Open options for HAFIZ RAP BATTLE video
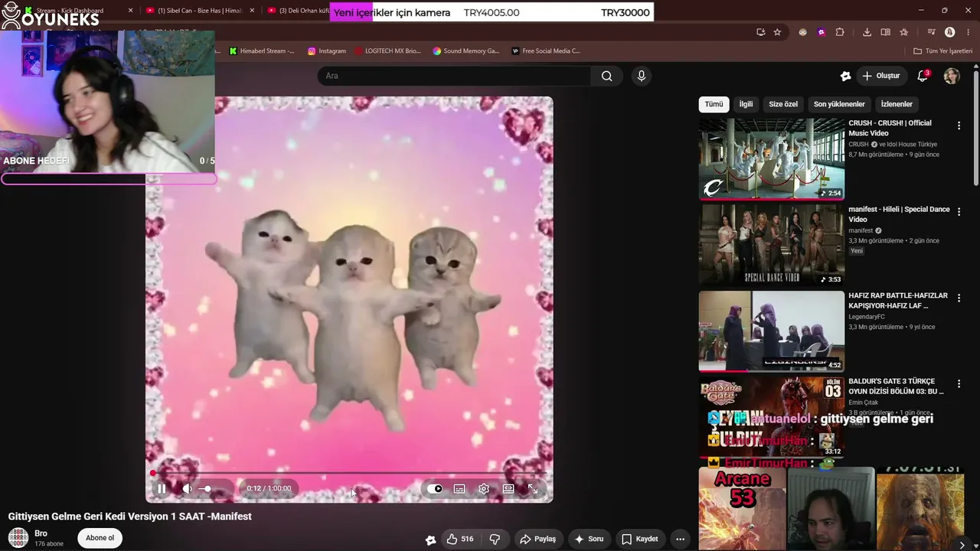Screen dimensions: 980x551 tap(959, 298)
